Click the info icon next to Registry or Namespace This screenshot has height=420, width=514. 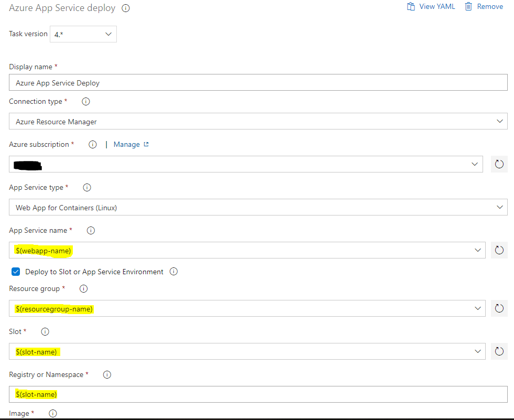pyautogui.click(x=107, y=374)
